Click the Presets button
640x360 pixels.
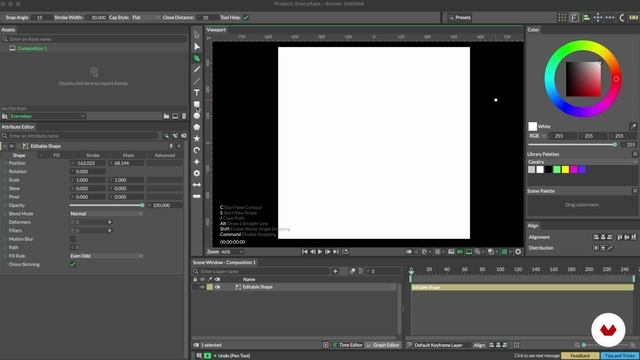[460, 18]
